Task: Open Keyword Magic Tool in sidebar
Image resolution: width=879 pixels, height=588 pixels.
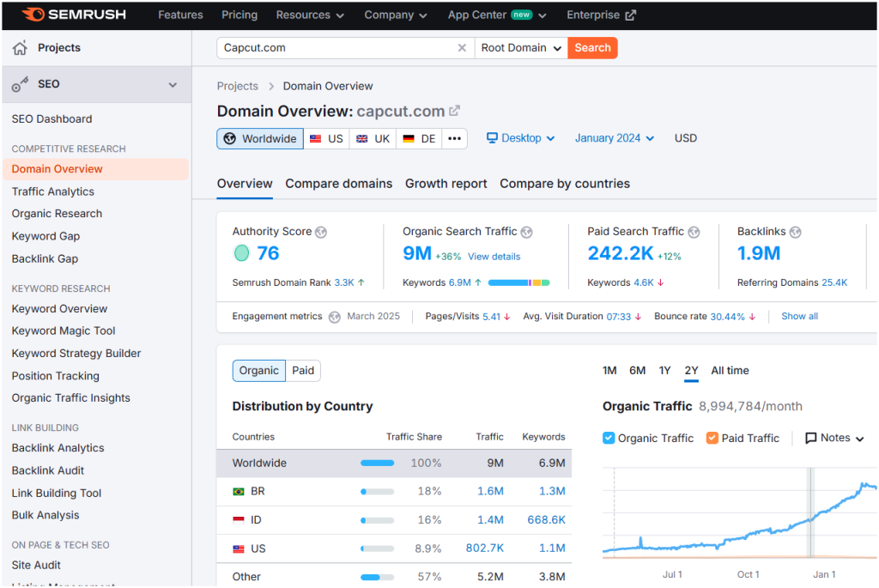Action: click(64, 331)
